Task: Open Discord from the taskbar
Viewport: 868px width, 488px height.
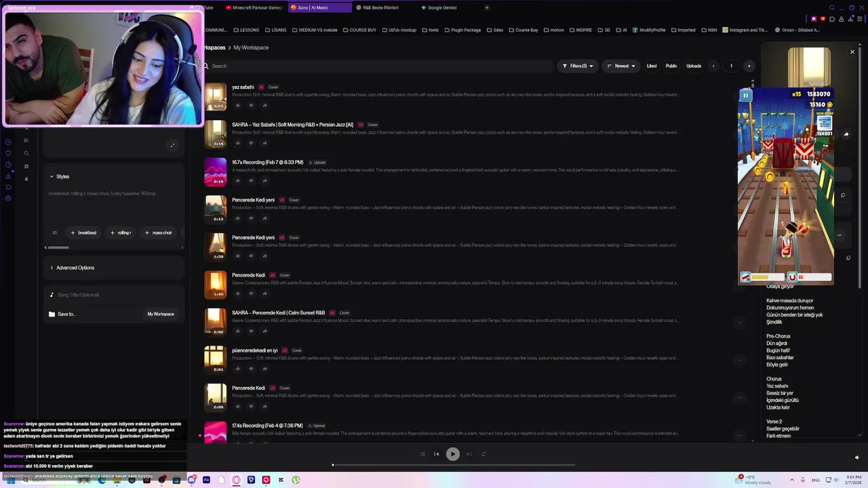Action: 192,480
